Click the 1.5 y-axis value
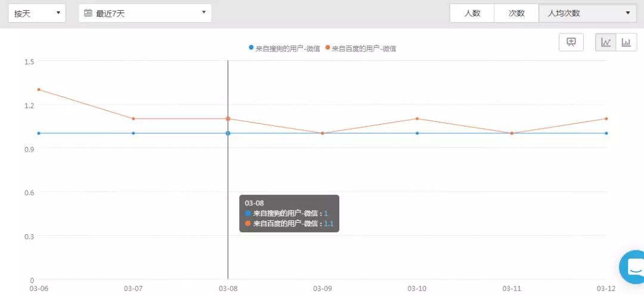Image resolution: width=644 pixels, height=295 pixels. (30, 62)
